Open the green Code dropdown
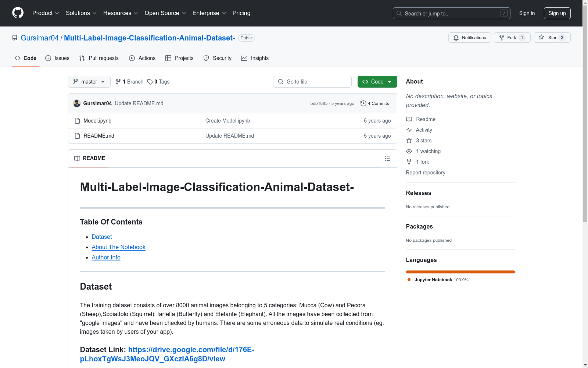588x368 pixels. [377, 82]
